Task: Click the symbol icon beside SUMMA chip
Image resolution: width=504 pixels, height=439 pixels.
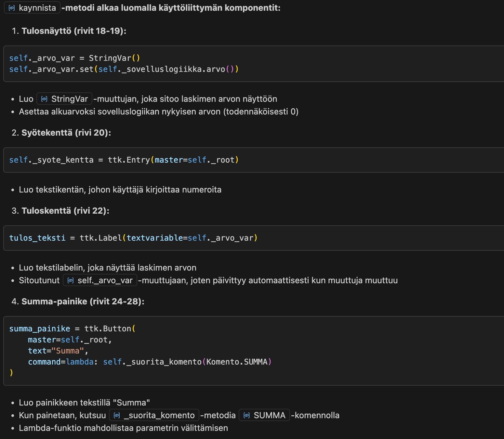Action: pyautogui.click(x=246, y=415)
